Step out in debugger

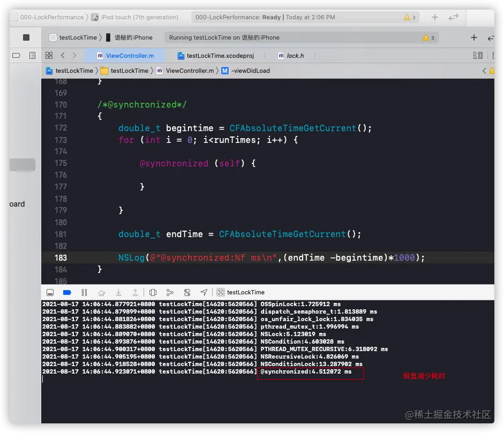click(136, 292)
